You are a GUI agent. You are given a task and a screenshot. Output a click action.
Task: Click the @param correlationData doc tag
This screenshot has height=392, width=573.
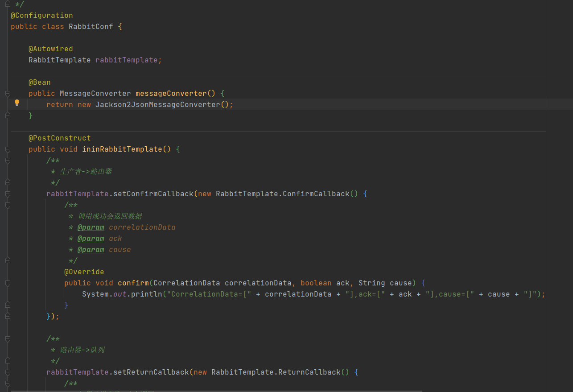[x=127, y=227]
